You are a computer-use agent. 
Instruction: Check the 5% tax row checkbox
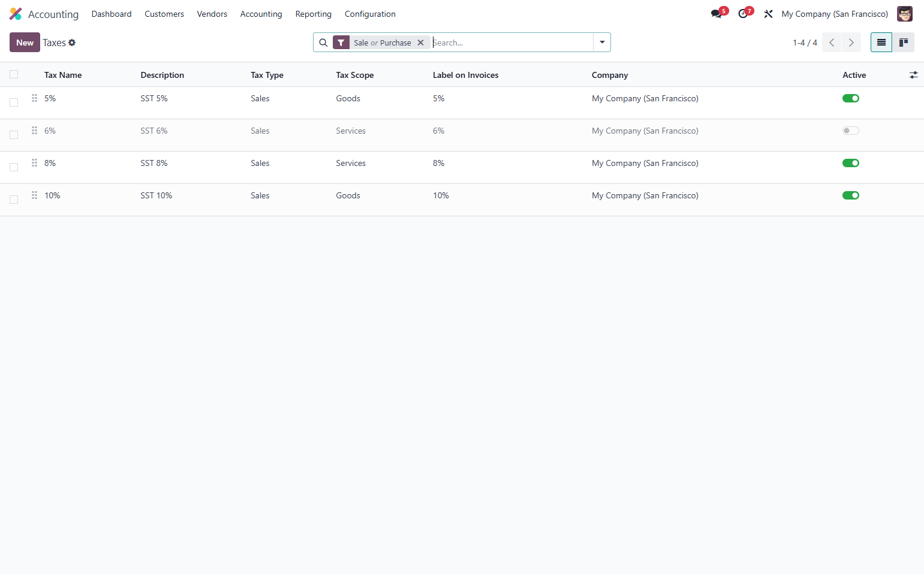pyautogui.click(x=14, y=102)
